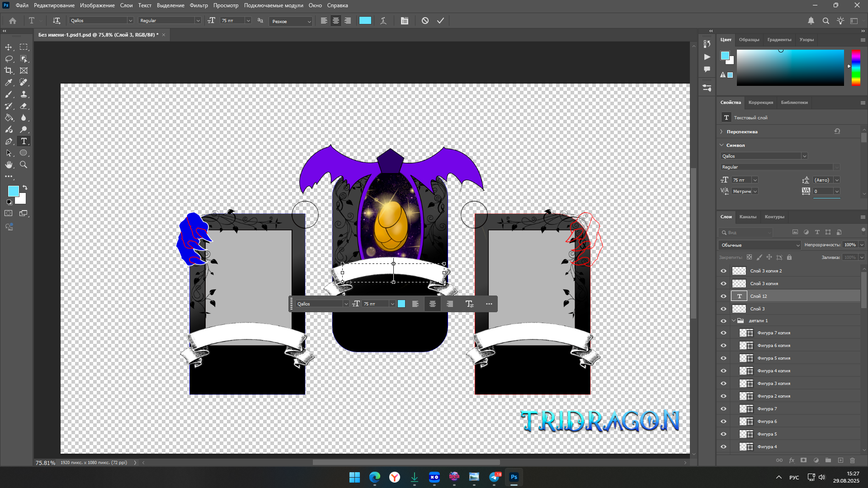
Task: Open the anti-aliasing Резкое dropdown
Action: click(291, 21)
